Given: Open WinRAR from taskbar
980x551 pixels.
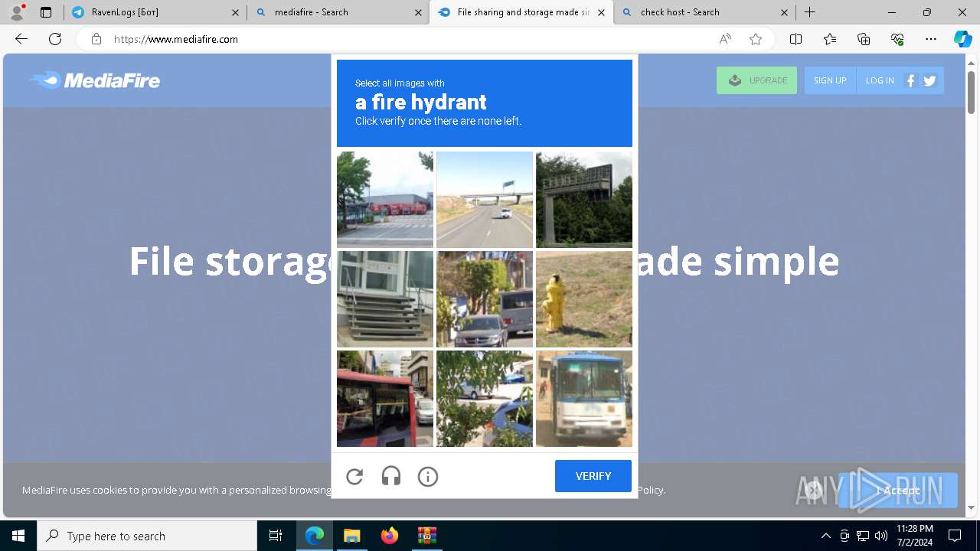Looking at the screenshot, I should pyautogui.click(x=426, y=536).
